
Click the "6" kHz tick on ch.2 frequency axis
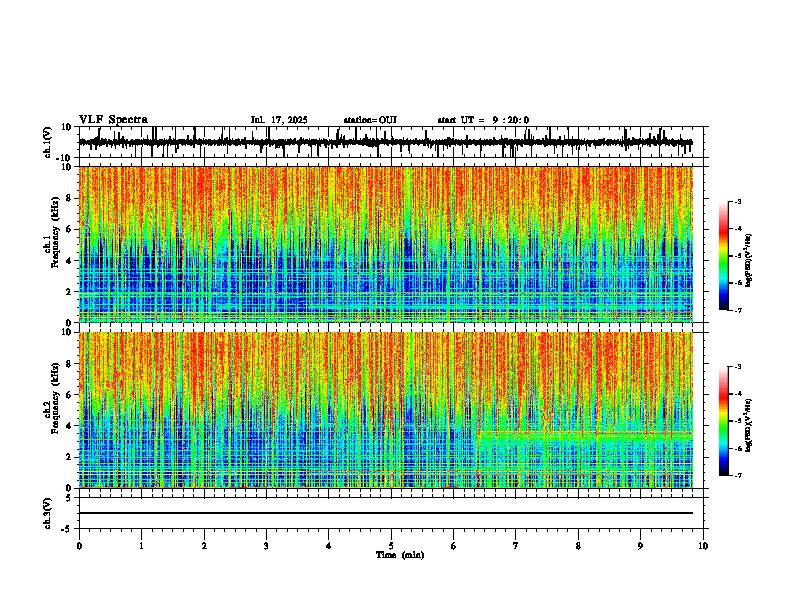(69, 395)
